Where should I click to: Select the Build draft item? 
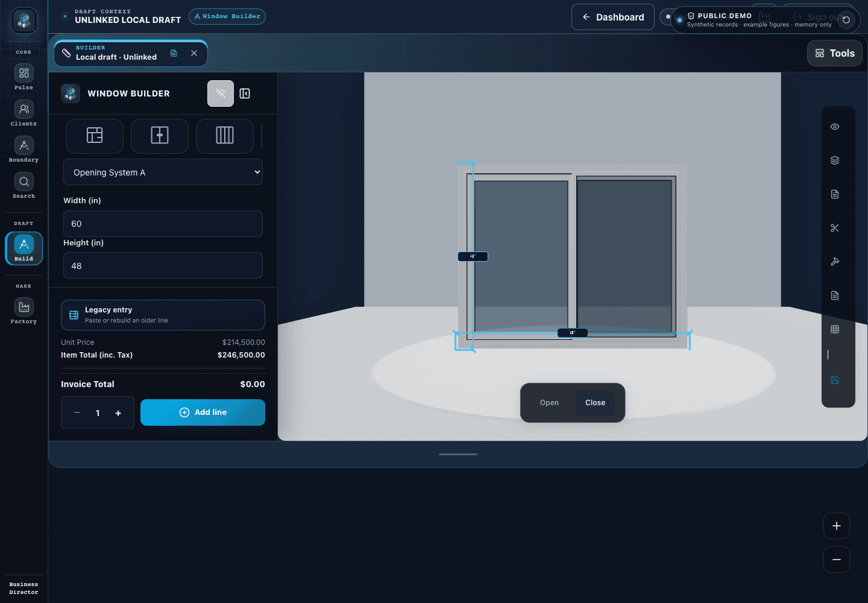pos(24,248)
